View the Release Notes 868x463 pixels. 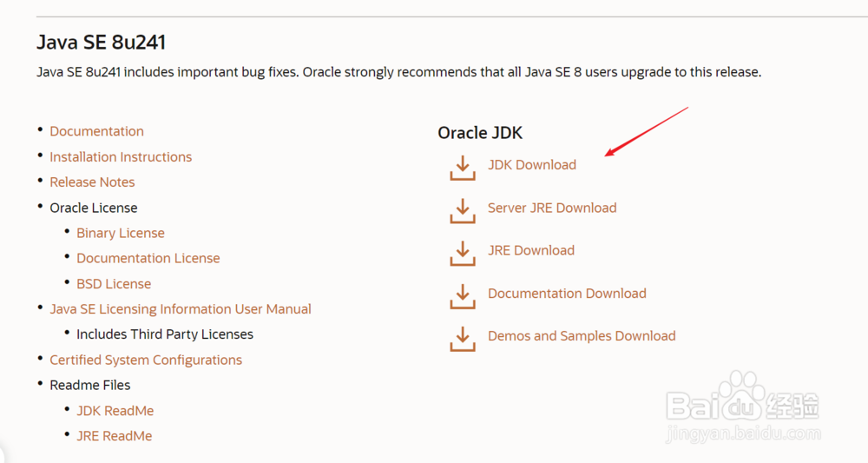[92, 182]
